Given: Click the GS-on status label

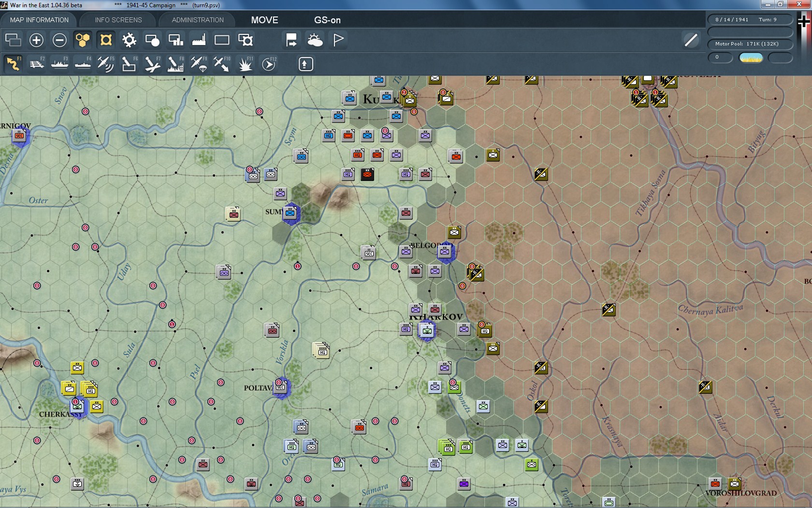Looking at the screenshot, I should [x=327, y=20].
